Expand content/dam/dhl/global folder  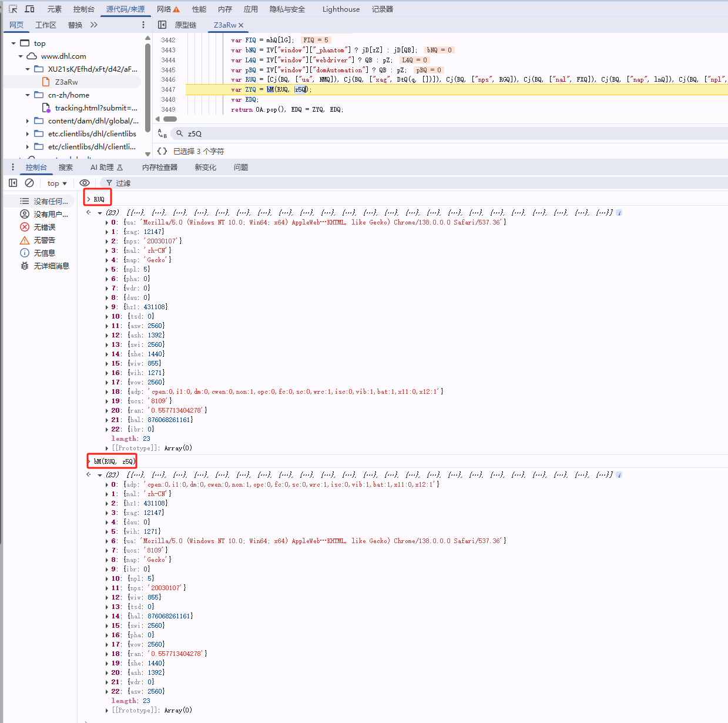28,121
